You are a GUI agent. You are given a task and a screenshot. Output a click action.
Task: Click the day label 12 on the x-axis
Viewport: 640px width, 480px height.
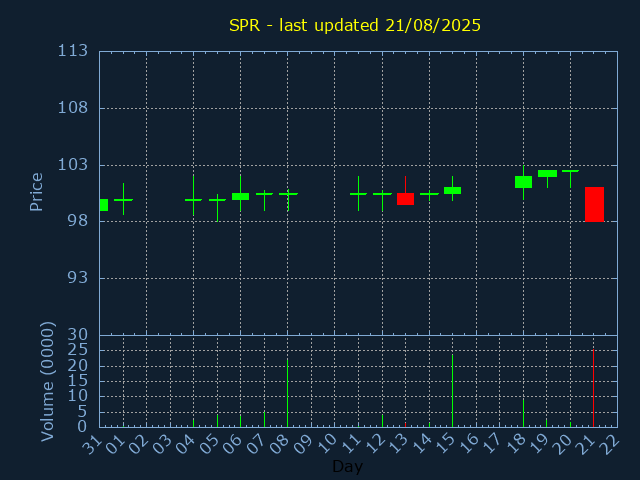click(375, 444)
